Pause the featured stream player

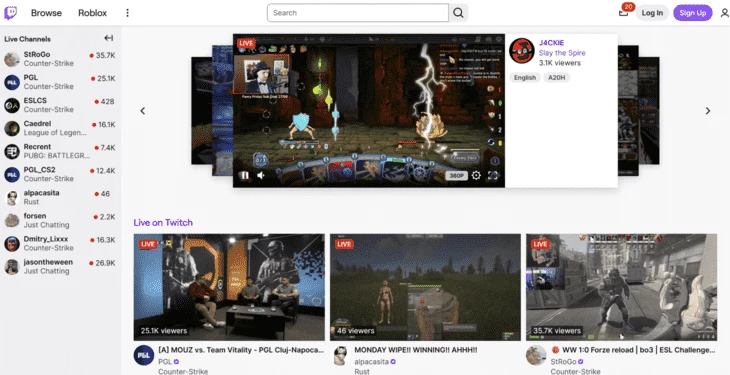[x=244, y=176]
